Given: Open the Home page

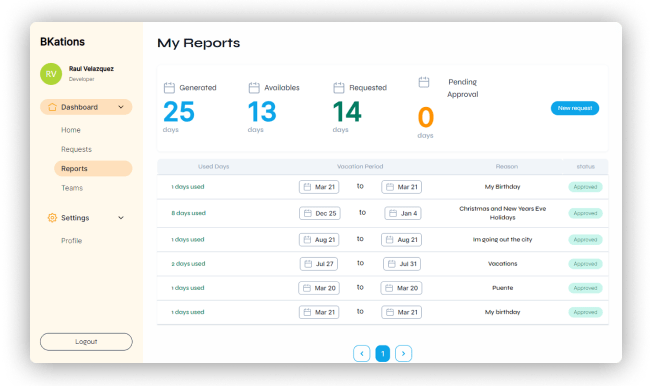Looking at the screenshot, I should (x=71, y=130).
